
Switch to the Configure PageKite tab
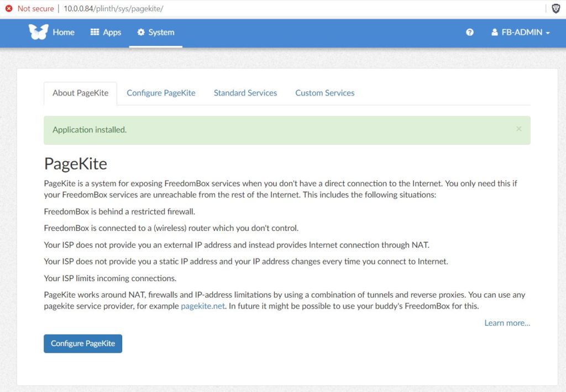pos(161,93)
